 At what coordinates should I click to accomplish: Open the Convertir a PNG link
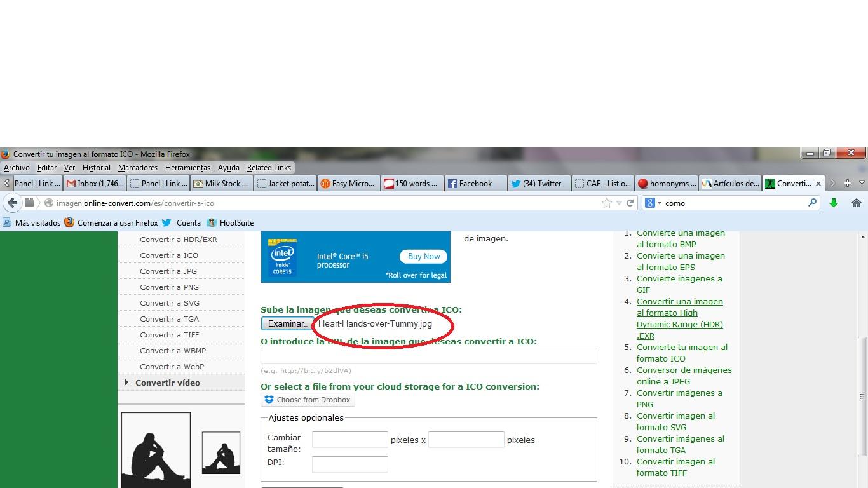coord(169,287)
